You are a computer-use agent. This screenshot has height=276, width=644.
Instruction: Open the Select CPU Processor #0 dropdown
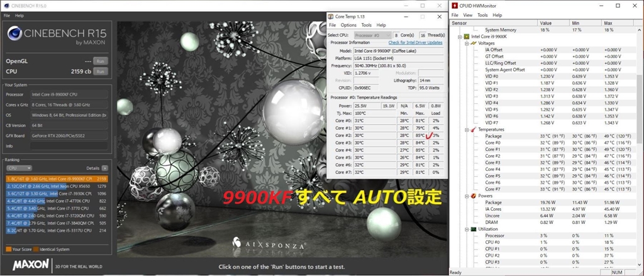coord(371,35)
